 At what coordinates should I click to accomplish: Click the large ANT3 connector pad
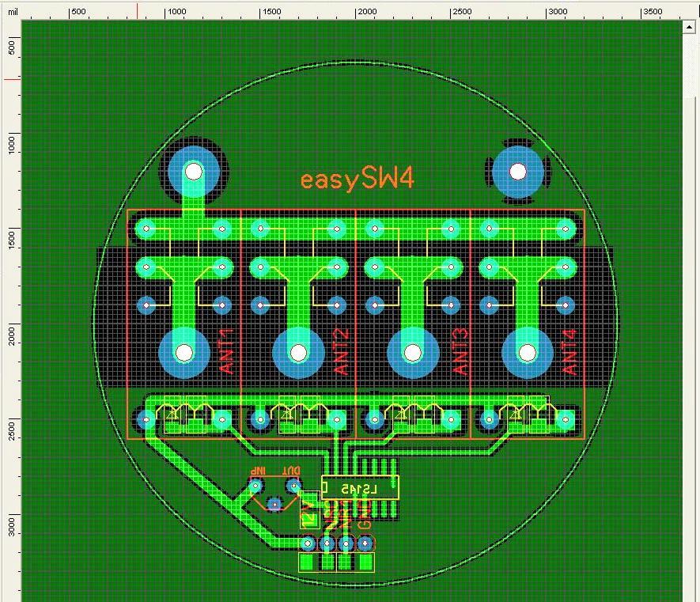pos(412,352)
